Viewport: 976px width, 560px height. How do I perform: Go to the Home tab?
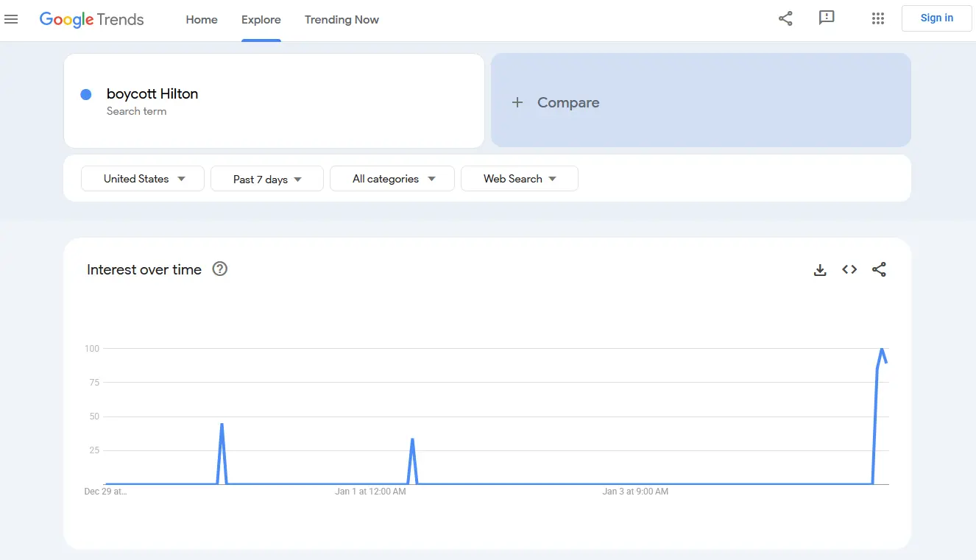coord(202,20)
